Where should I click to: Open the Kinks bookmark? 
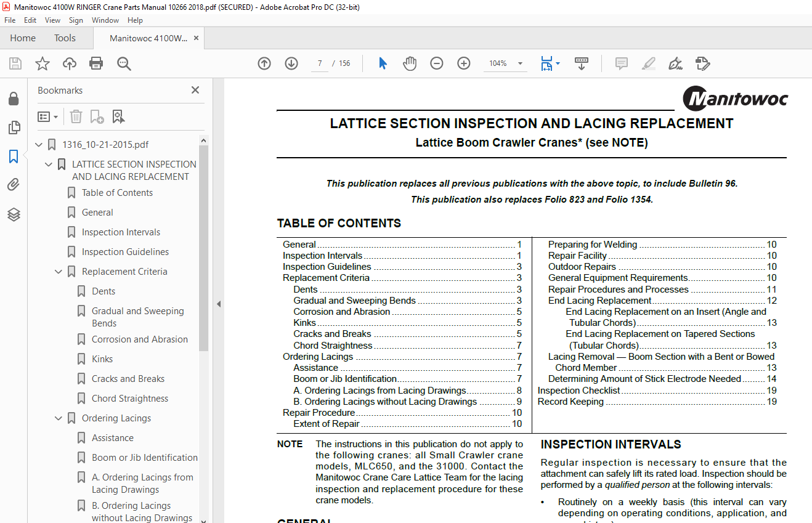click(x=102, y=359)
